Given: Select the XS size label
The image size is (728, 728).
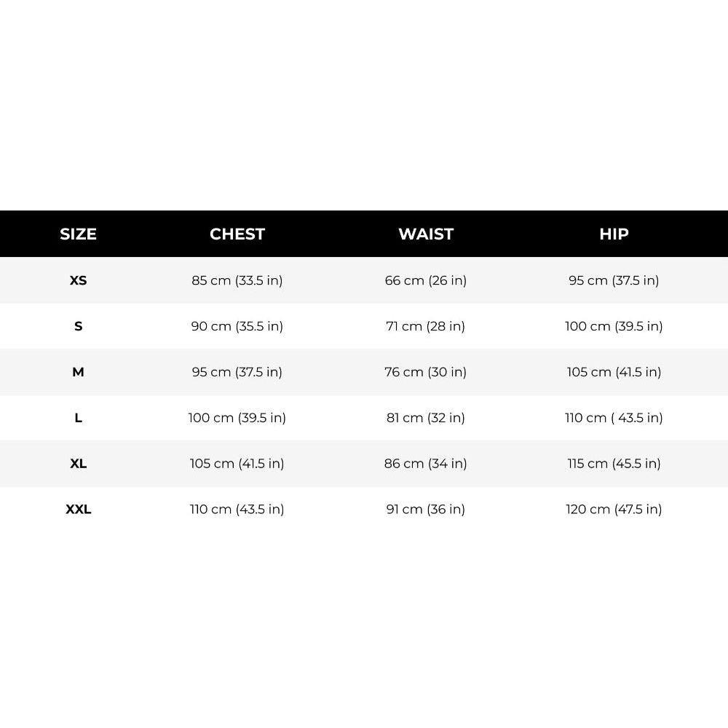Looking at the screenshot, I should pyautogui.click(x=78, y=280).
